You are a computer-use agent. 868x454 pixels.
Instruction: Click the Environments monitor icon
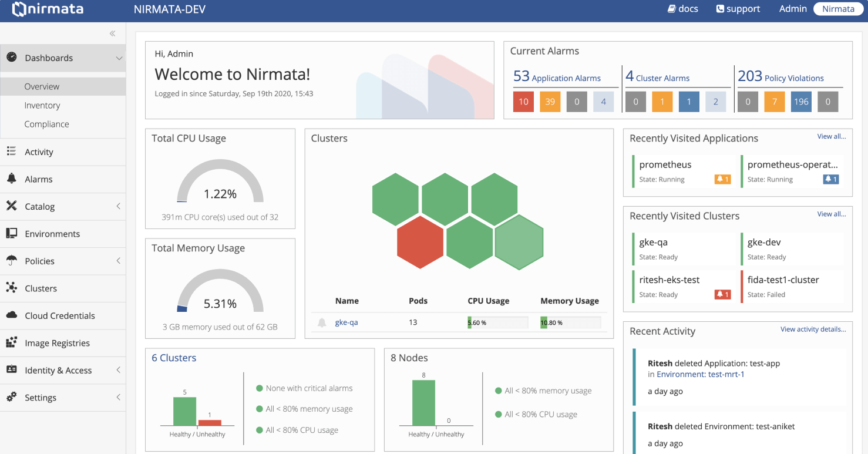point(11,233)
